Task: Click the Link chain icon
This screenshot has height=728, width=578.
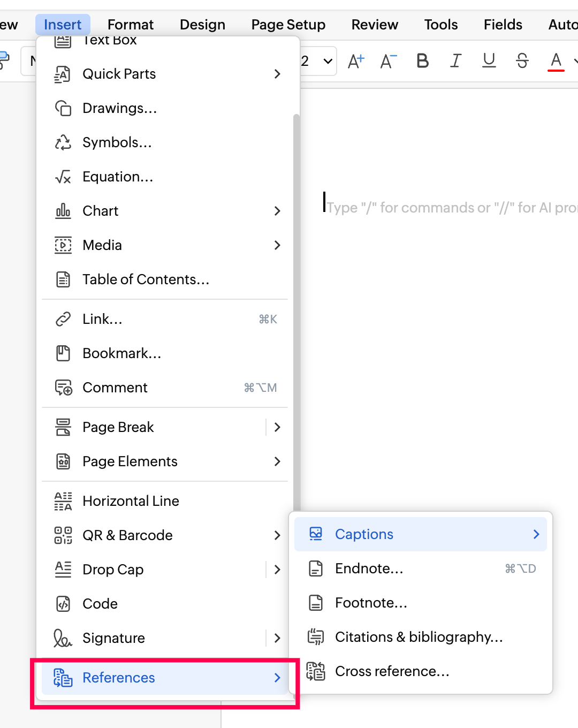Action: pyautogui.click(x=63, y=319)
